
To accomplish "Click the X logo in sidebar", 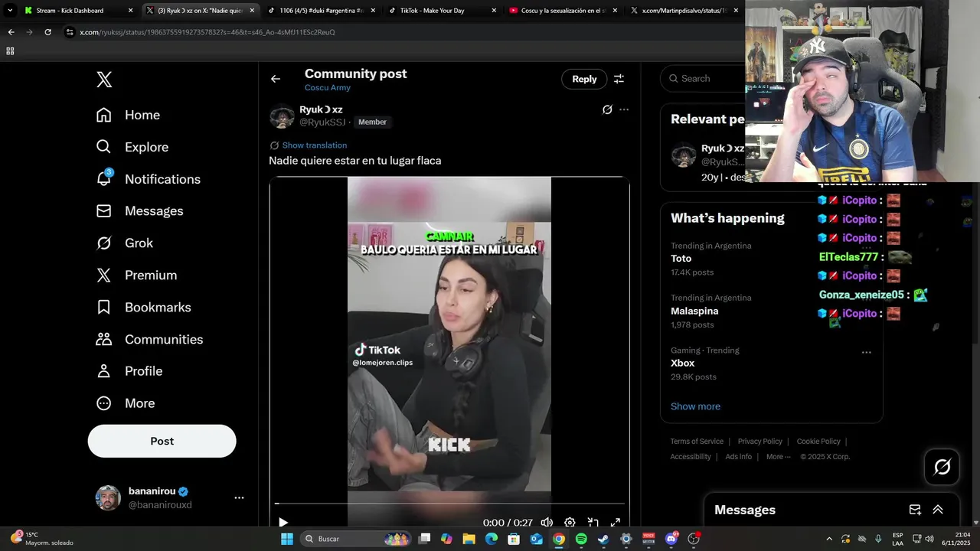I will 104,80.
